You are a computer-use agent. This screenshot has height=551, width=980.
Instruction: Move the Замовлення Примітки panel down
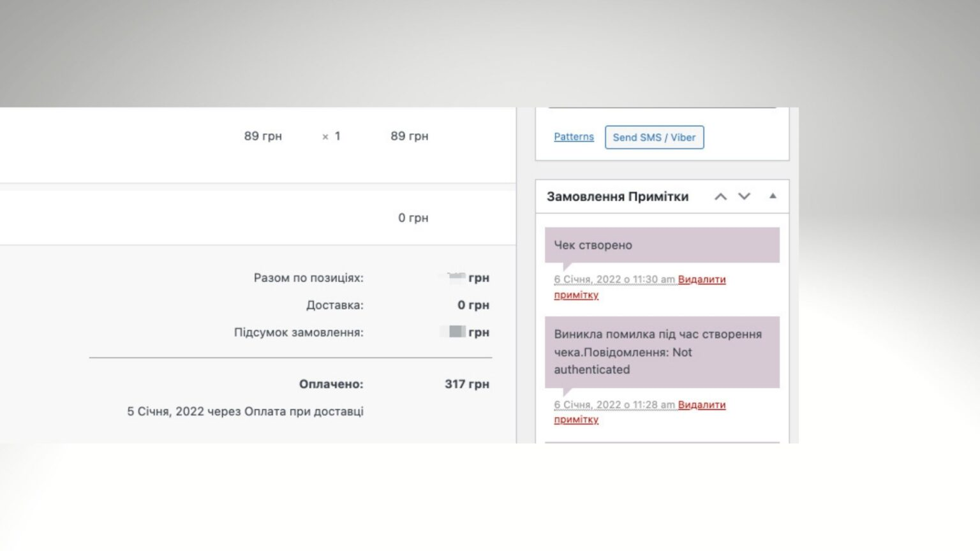coord(744,196)
